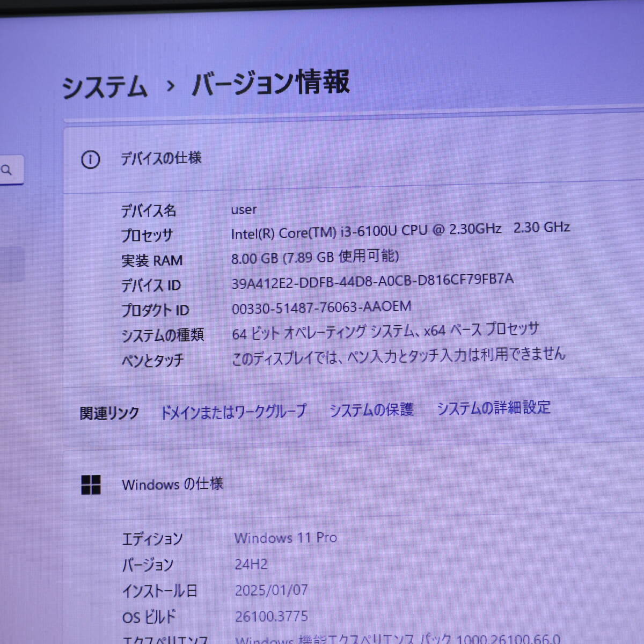Viewport: 644px width, 644px height.
Task: Select edition value Windows 11 Pro
Action: [286, 537]
